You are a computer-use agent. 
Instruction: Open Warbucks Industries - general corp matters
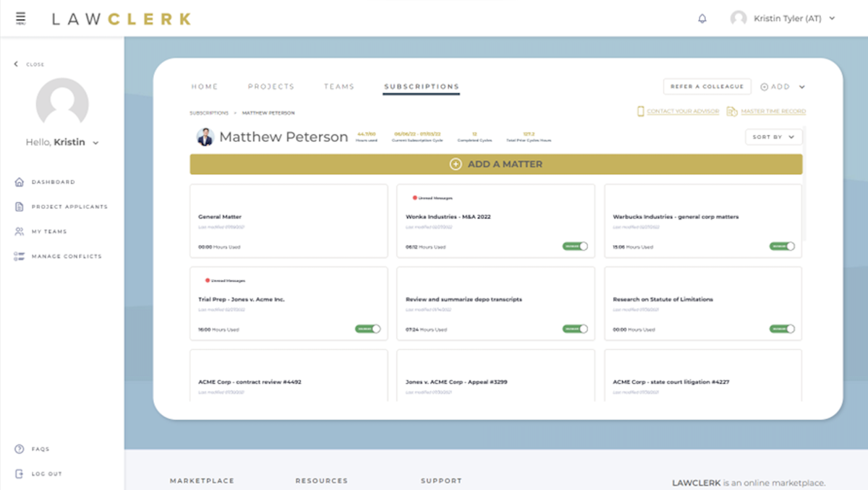point(703,220)
